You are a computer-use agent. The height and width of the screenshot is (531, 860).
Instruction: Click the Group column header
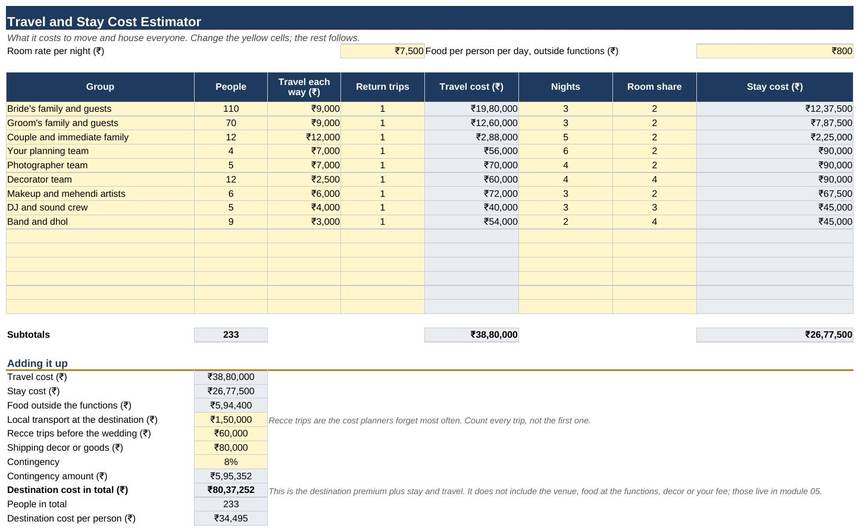point(100,87)
